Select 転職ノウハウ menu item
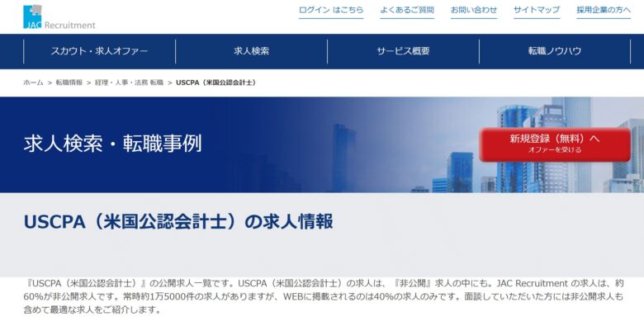Viewport: 644px width, 326px height. pyautogui.click(x=555, y=51)
